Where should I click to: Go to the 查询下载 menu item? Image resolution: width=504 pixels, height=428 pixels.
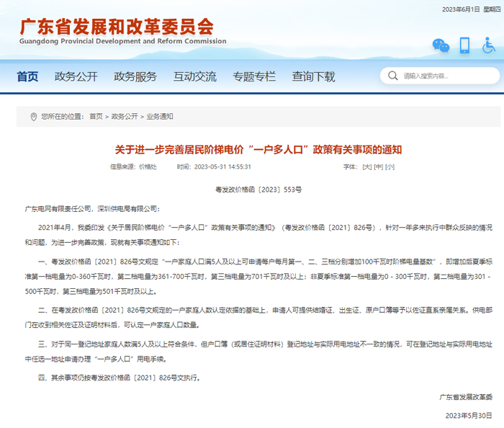point(313,76)
